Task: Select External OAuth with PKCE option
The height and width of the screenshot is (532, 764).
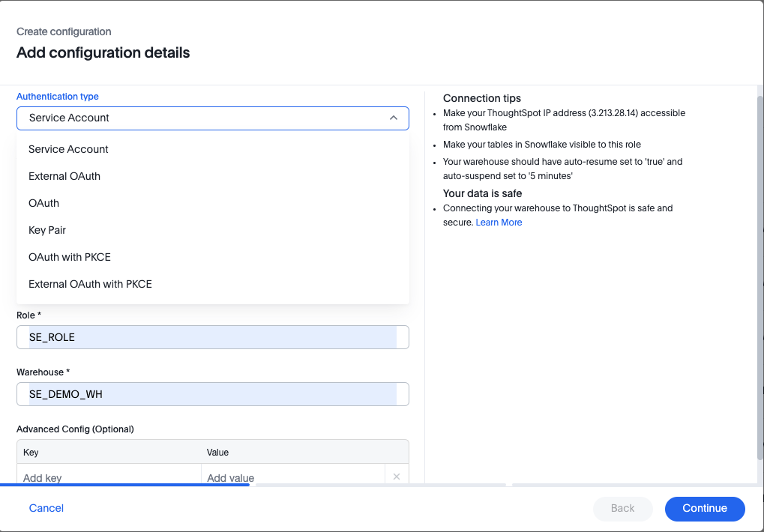Action: [213, 284]
